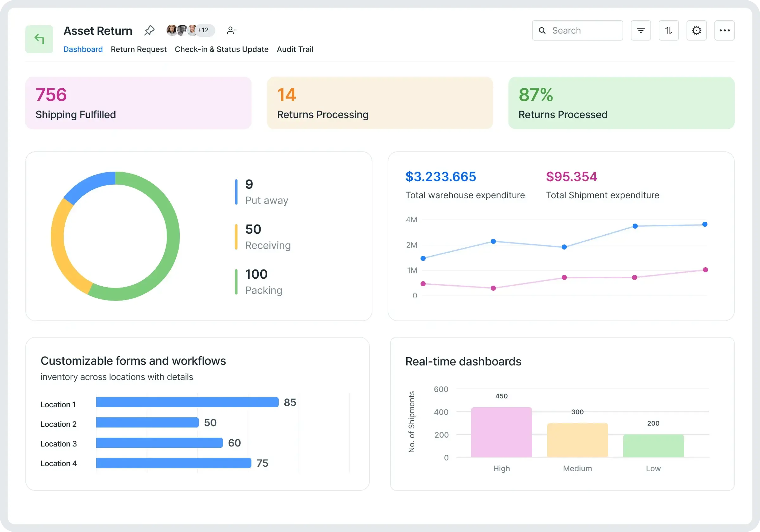Viewport: 760px width, 532px height.
Task: Open the three-dot more options menu
Action: (724, 30)
